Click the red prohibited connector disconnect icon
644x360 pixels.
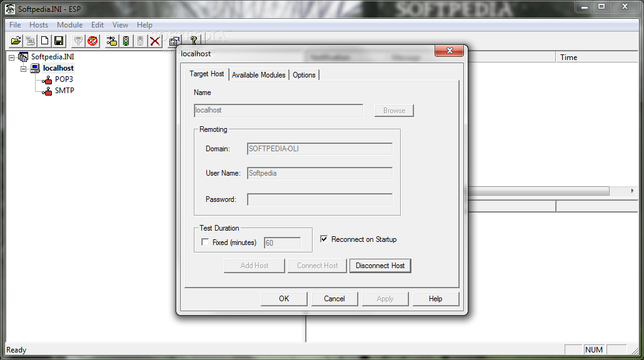[93, 41]
